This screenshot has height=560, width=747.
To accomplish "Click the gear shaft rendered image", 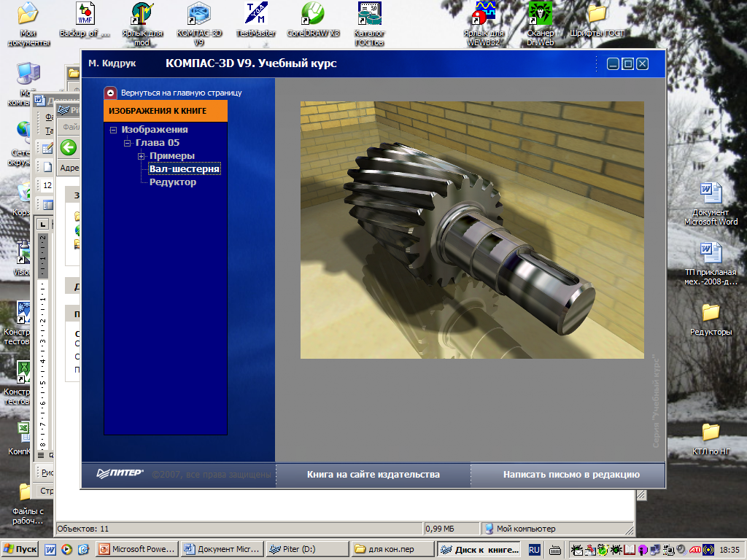I will click(x=472, y=230).
